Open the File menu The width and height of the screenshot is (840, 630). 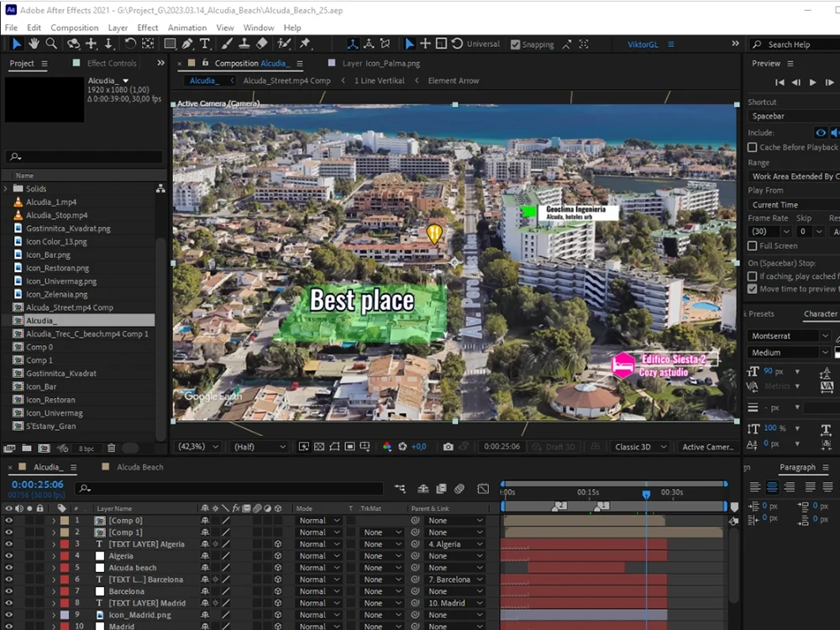click(x=11, y=28)
